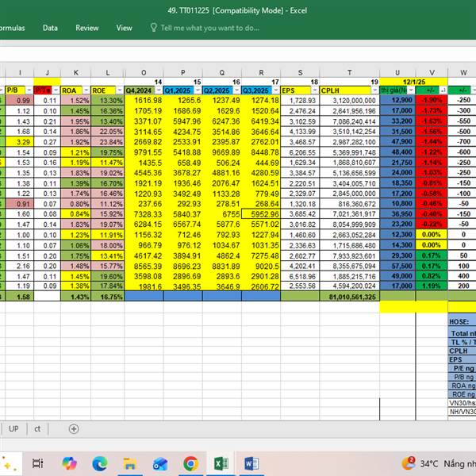Select the Q1,2025 cell 5947.96
Image resolution: width=476 pixels, height=476 pixels.
[182, 121]
